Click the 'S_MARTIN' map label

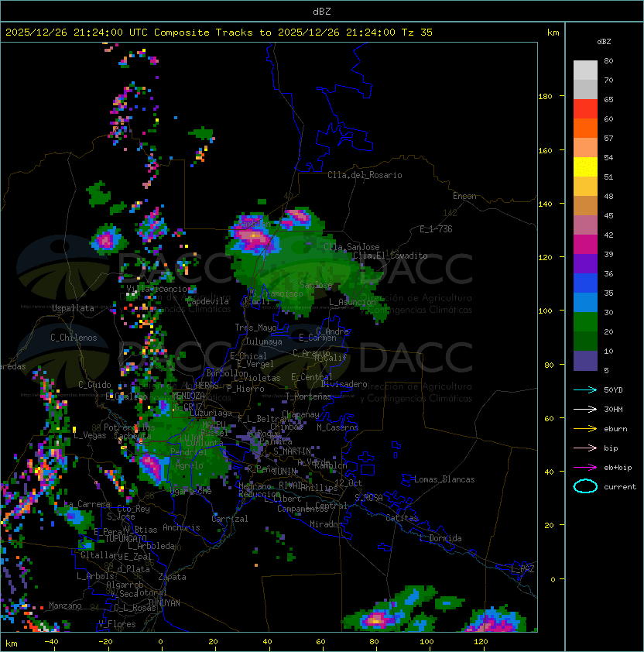pyautogui.click(x=293, y=451)
